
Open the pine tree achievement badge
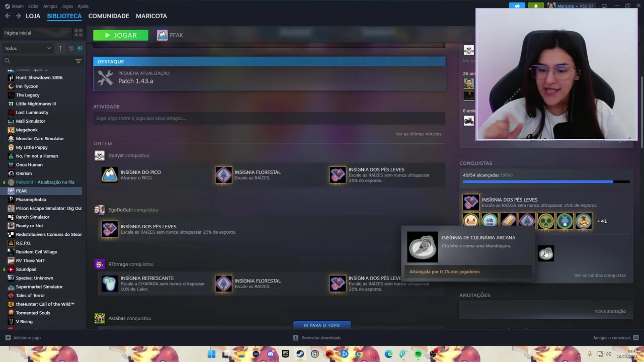527,221
